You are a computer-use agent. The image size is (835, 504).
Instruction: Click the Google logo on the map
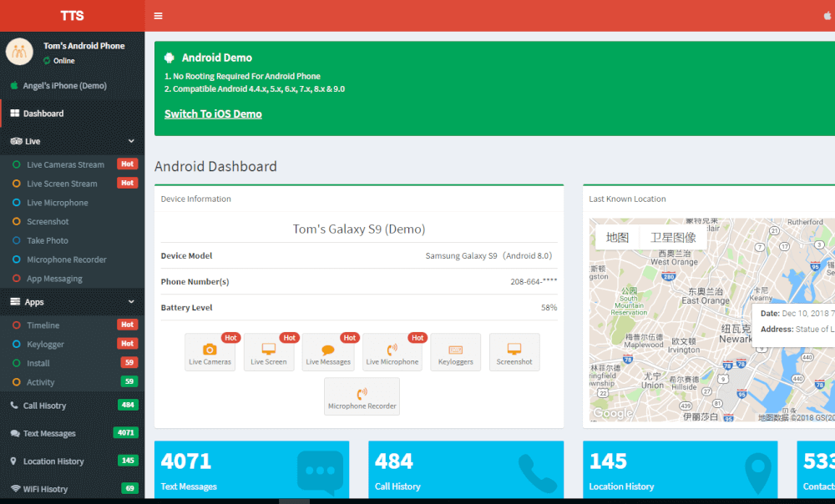613,413
